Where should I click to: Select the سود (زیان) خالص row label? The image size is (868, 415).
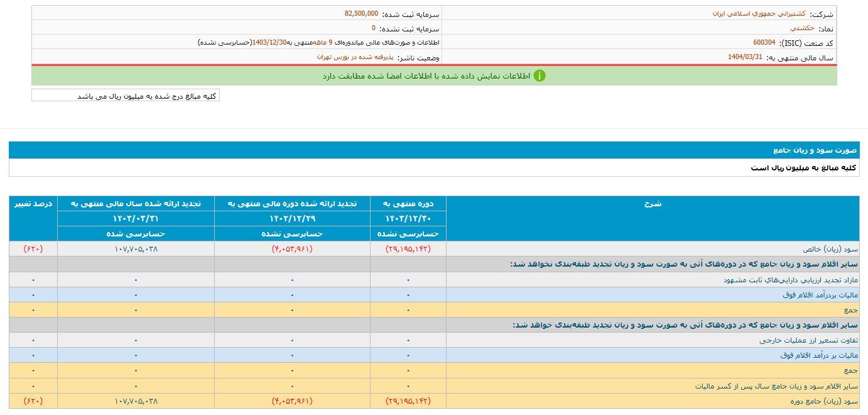click(830, 249)
